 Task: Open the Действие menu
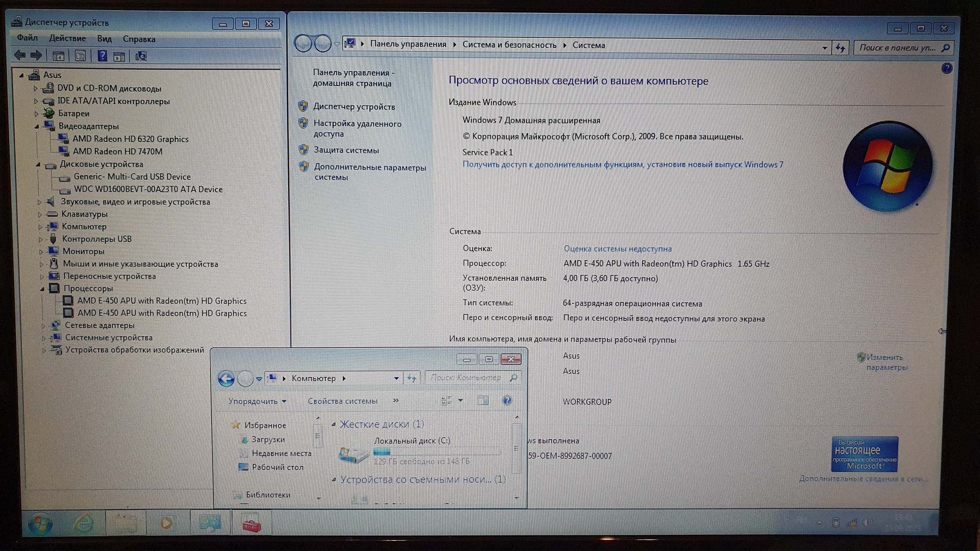(67, 38)
